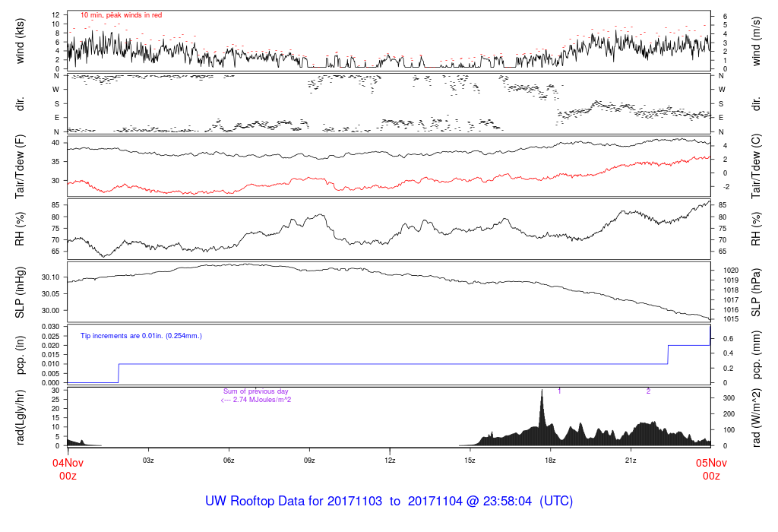The image size is (778, 532).
Task: Click the '18z' time tick label
Action: pyautogui.click(x=550, y=461)
